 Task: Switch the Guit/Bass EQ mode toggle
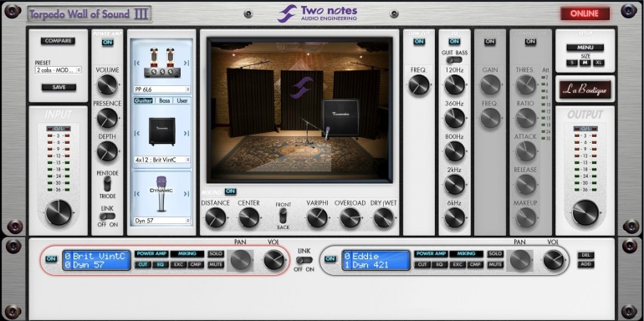pyautogui.click(x=454, y=60)
